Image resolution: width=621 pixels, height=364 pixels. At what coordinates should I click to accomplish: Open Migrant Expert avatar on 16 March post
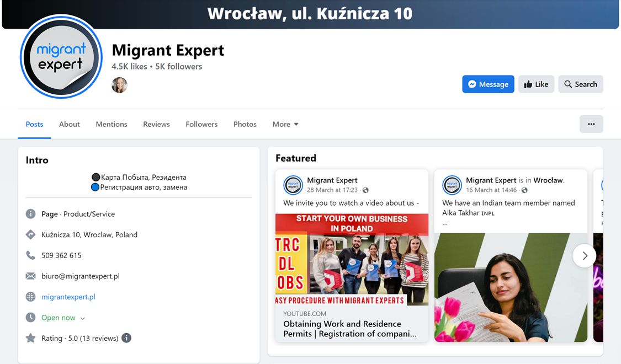452,185
